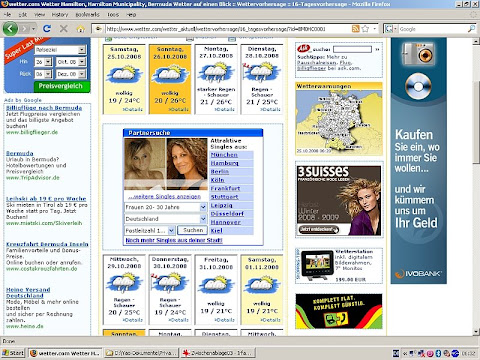Image resolution: width=480 pixels, height=360 pixels.
Task: Click the cloud weather icon for Samstag 25.10.2008
Action: [124, 74]
